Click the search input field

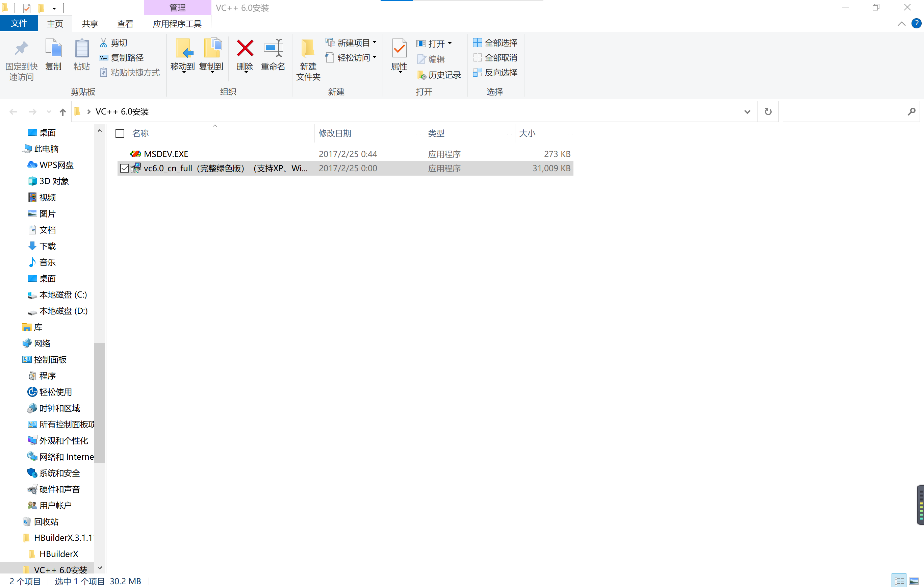click(844, 112)
